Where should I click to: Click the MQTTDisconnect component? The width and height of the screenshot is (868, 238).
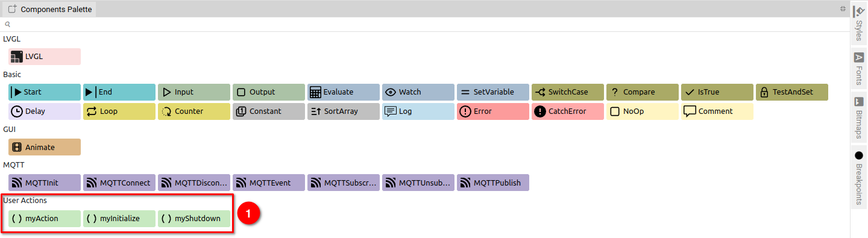pos(194,183)
